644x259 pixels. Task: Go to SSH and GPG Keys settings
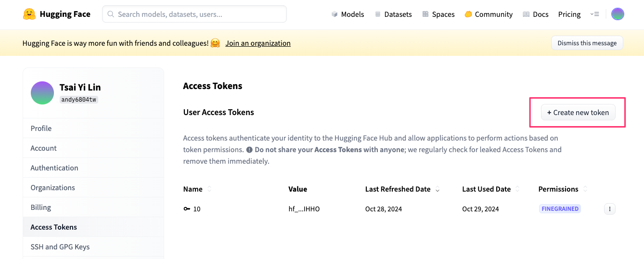click(x=60, y=247)
